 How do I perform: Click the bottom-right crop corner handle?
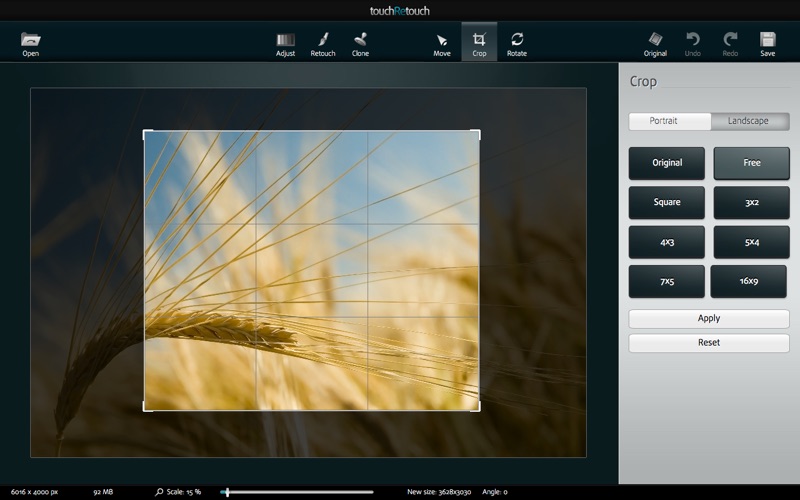tap(478, 408)
